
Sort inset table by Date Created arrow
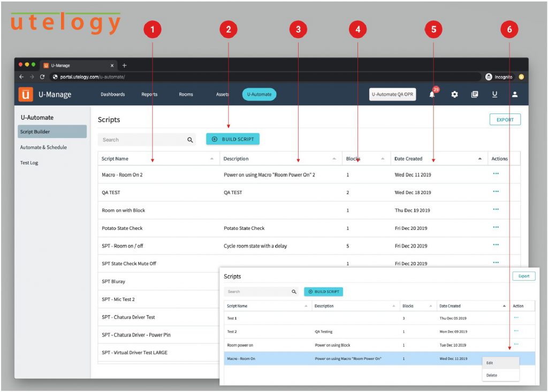tap(504, 306)
